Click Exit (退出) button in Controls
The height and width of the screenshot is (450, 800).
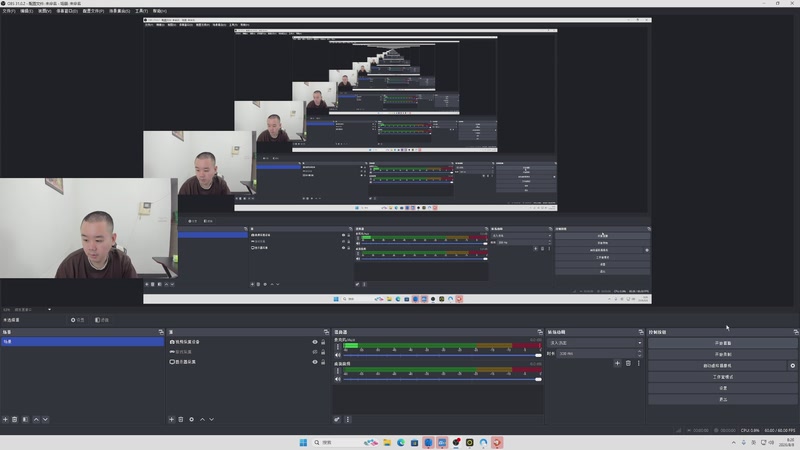click(x=722, y=399)
